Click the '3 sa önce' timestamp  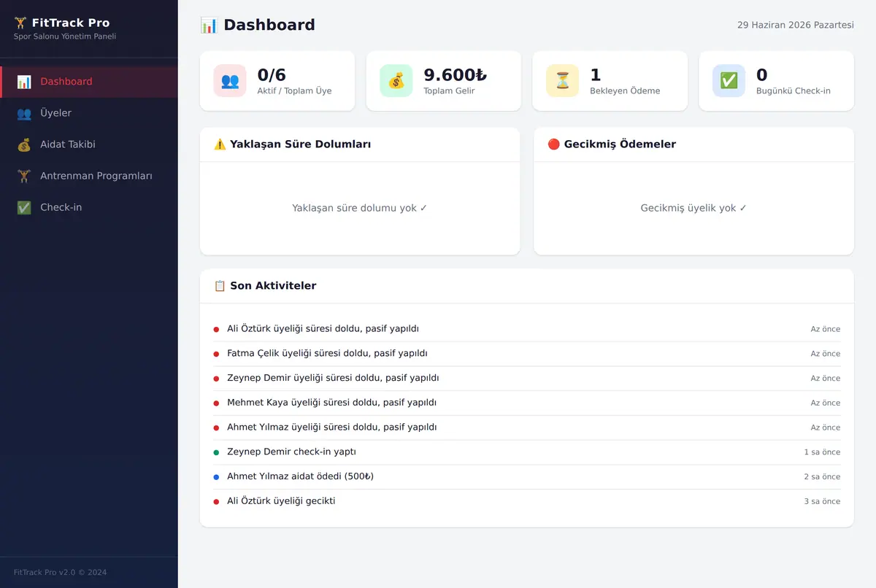(x=822, y=502)
